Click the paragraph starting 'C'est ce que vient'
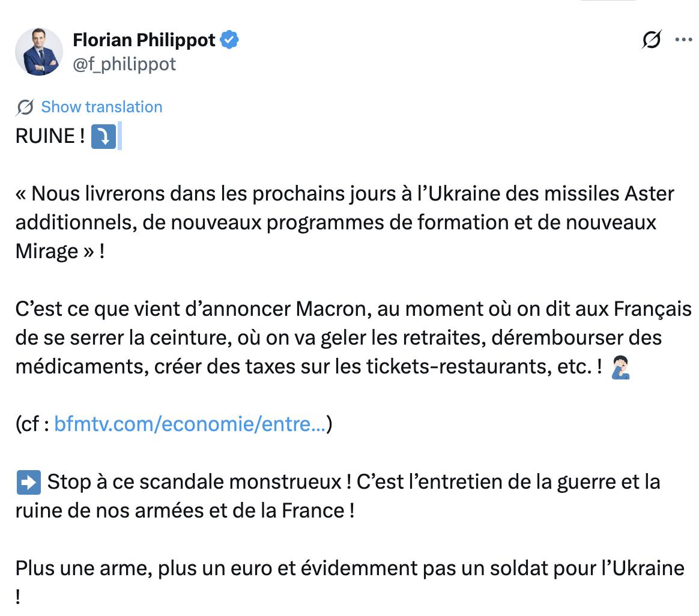This screenshot has width=699, height=616. coord(353,309)
